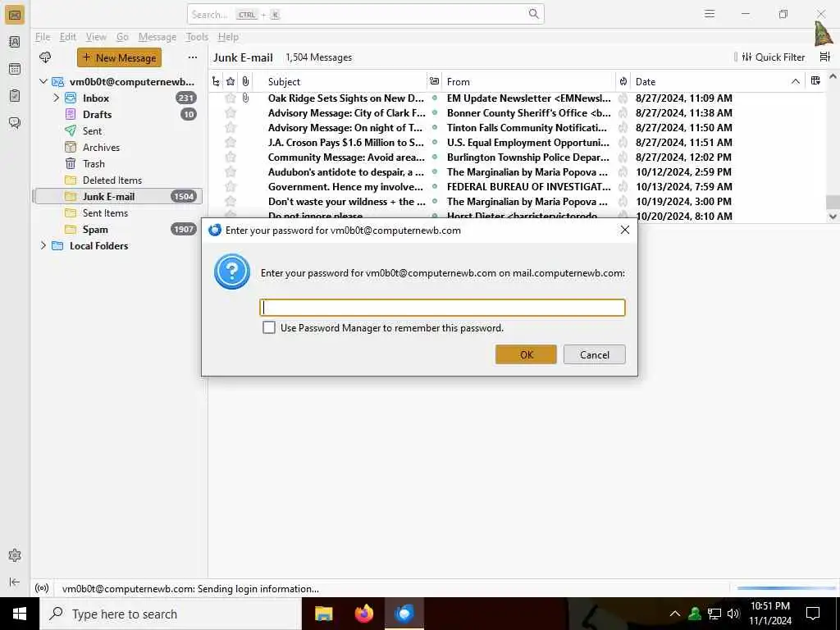Click the global search box
The image size is (840, 630).
pyautogui.click(x=365, y=15)
